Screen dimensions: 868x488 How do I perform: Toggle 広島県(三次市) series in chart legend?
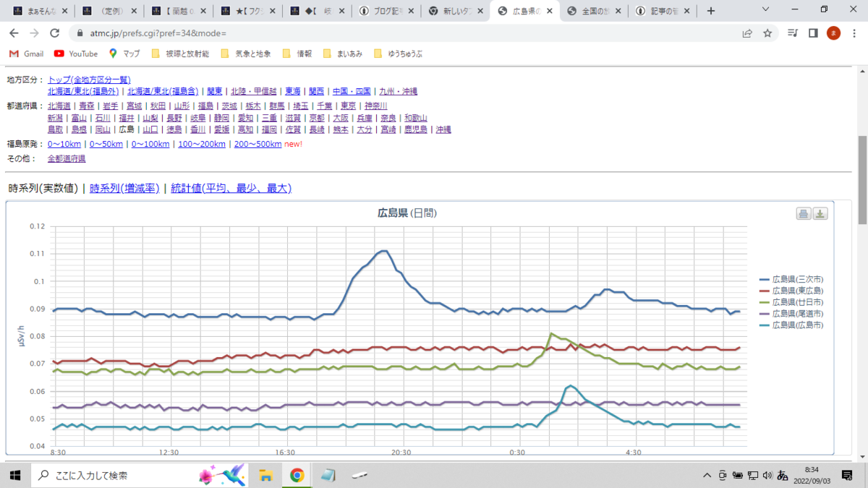click(791, 279)
